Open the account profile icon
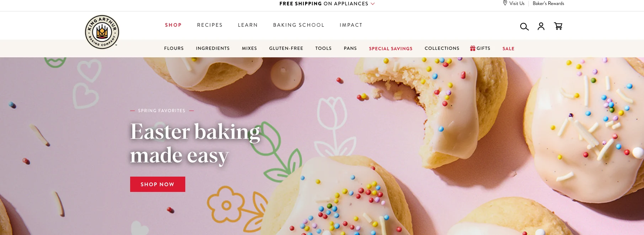Screen dimensions: 644x235 point(541,26)
